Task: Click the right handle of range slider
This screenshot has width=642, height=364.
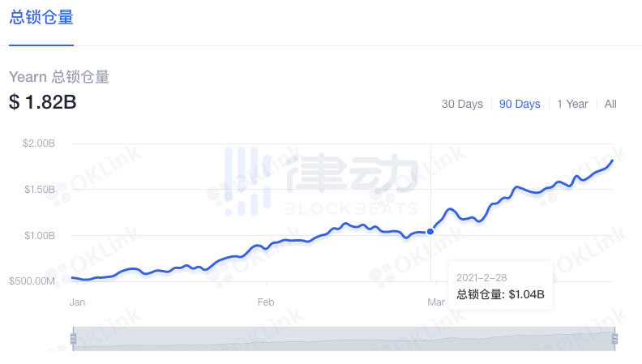Action: coord(614,338)
